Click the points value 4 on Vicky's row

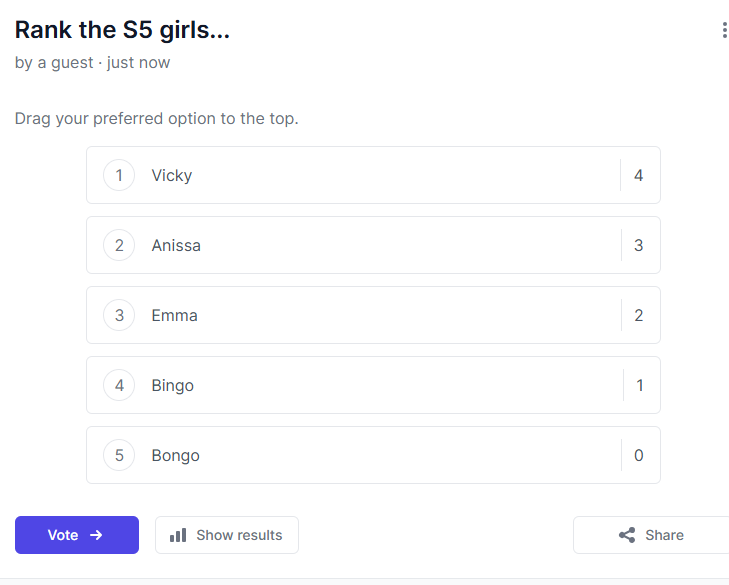click(639, 176)
